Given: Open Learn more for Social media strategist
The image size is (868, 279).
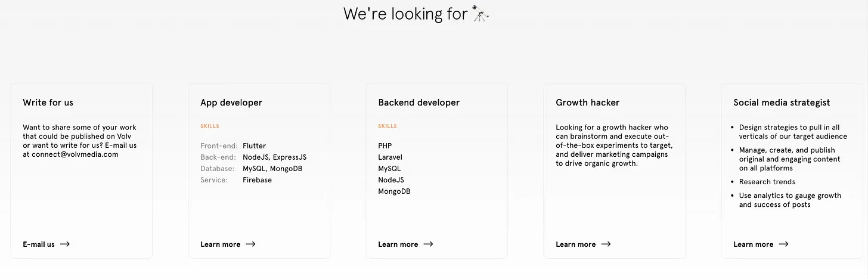Looking at the screenshot, I should 761,244.
